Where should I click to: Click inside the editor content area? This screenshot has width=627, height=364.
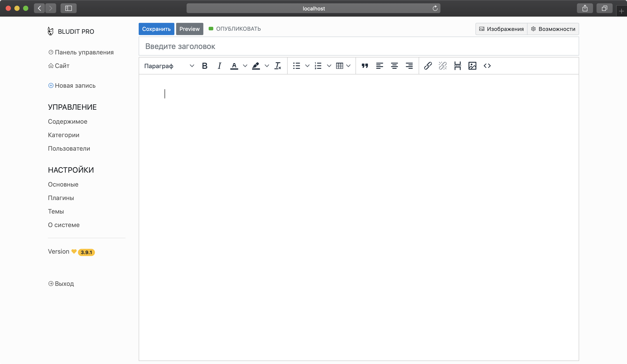coord(359,217)
